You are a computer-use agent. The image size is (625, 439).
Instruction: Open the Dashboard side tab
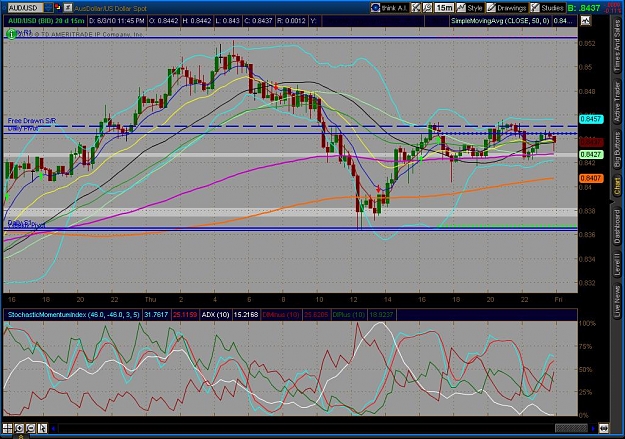[x=617, y=226]
